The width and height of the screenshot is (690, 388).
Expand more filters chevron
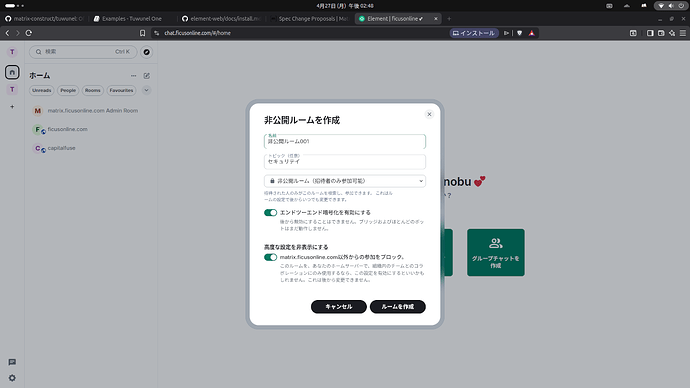146,90
